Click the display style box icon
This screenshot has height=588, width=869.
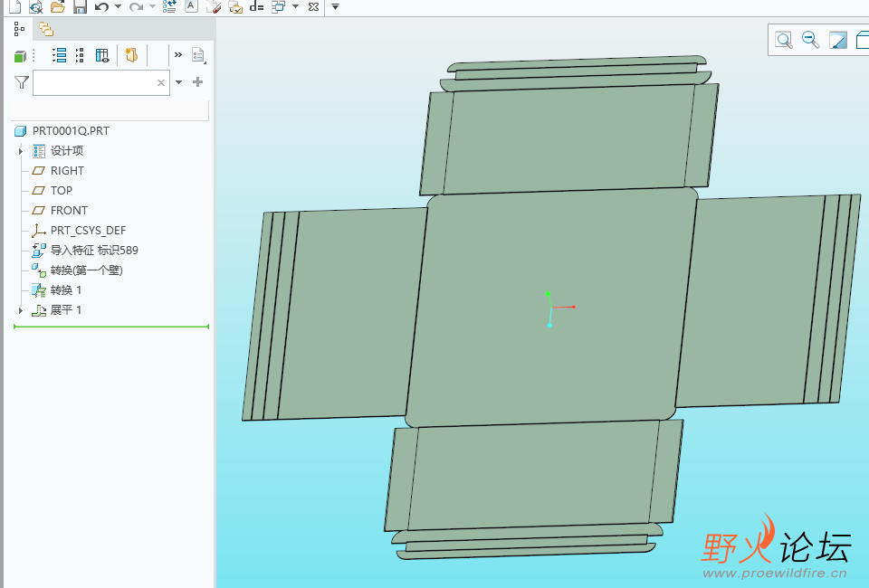[x=863, y=40]
